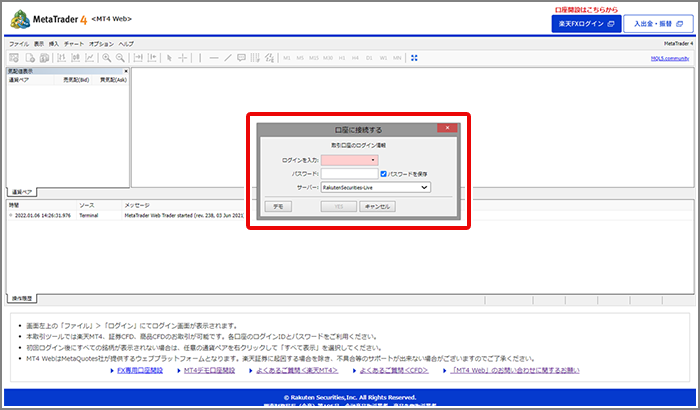Screen dimensions: 700x410
Task: Click the YES button in dialog
Action: tap(339, 206)
